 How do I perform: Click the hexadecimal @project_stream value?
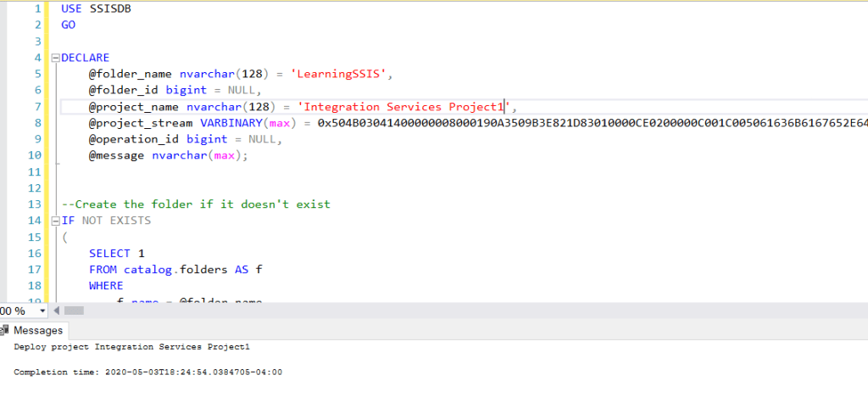[x=585, y=123]
